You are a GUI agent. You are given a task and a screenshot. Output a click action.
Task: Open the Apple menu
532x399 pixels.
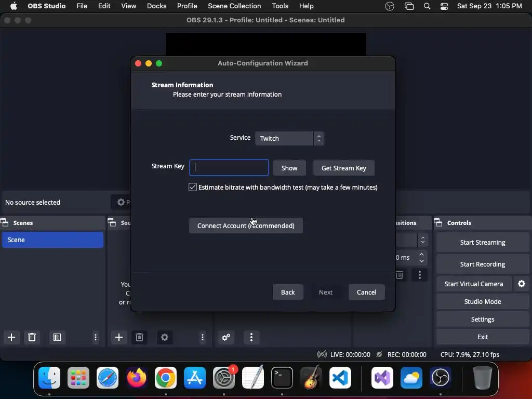[14, 6]
